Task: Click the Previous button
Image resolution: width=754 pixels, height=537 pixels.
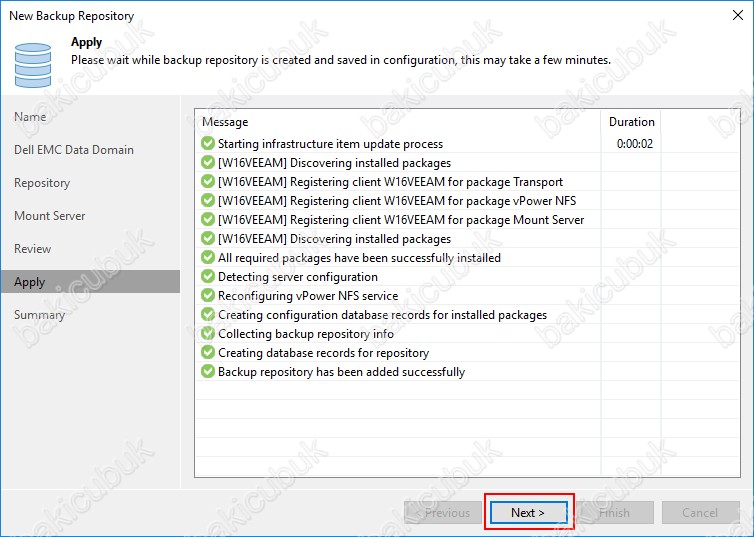Action: tap(443, 512)
